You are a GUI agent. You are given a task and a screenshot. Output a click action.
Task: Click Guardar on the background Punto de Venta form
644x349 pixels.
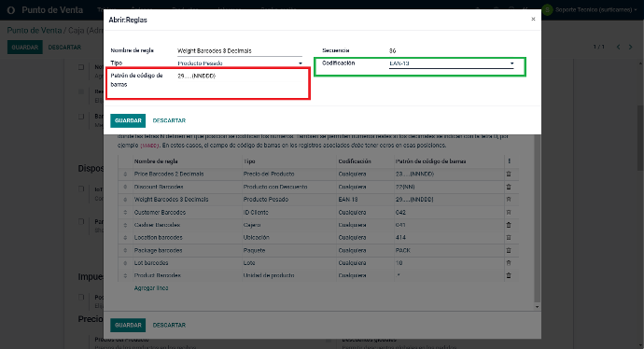(x=24, y=48)
